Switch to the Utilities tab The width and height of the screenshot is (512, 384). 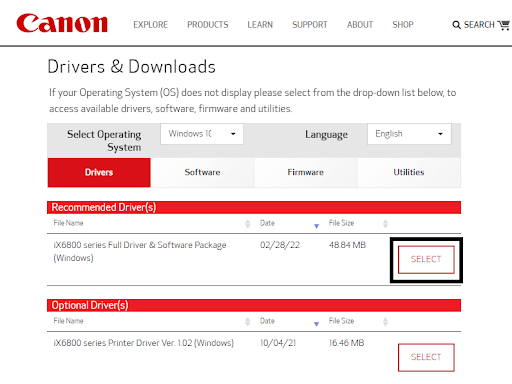(409, 172)
